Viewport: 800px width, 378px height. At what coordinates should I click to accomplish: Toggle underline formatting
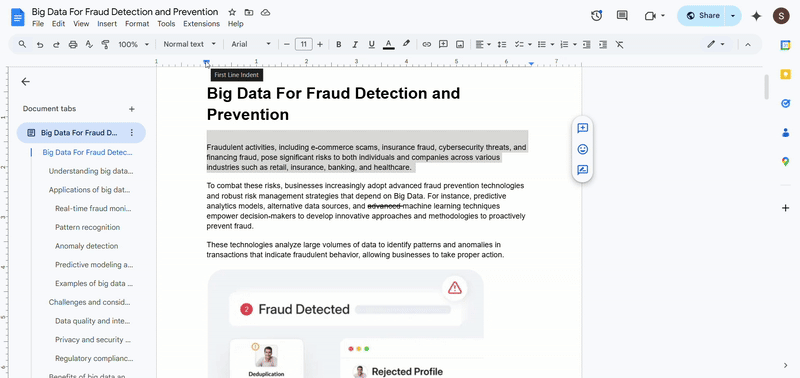(371, 44)
